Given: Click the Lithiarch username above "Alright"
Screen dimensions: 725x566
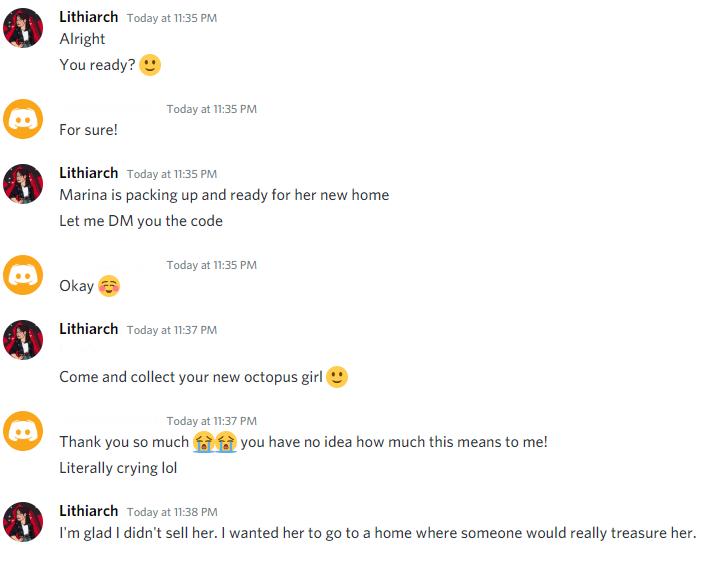Looking at the screenshot, I should 88,17.
